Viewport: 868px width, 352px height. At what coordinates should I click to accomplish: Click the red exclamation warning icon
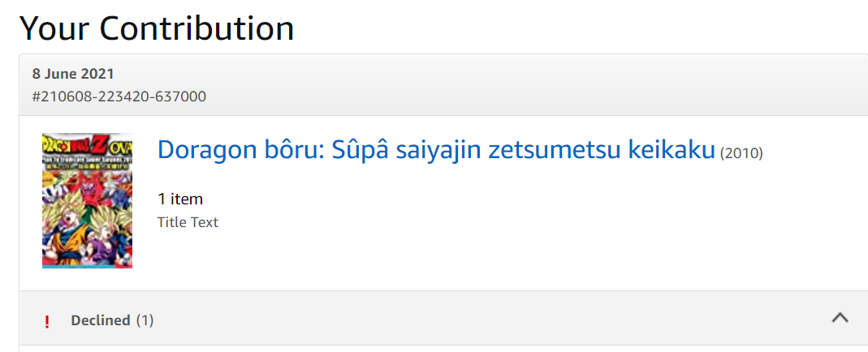pyautogui.click(x=47, y=321)
